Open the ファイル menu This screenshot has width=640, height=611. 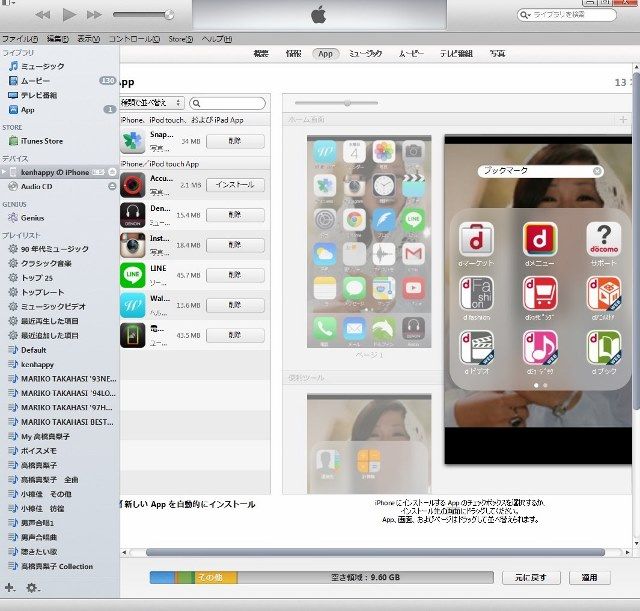click(20, 39)
